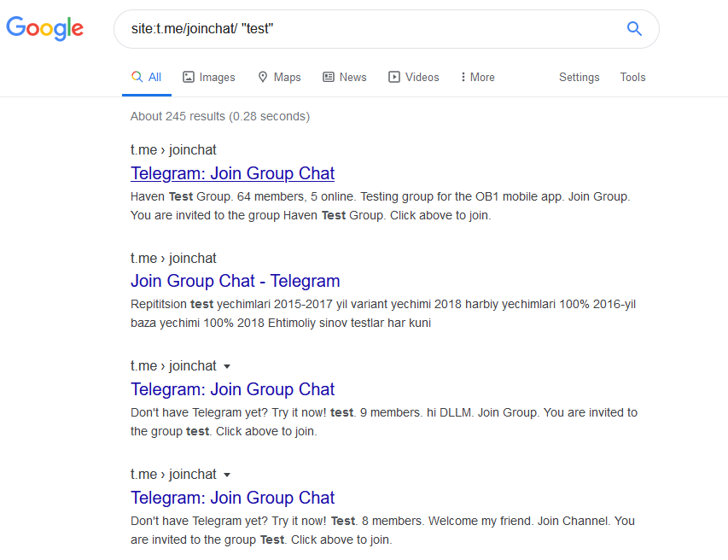Switch to the Images tab
Screen dimensions: 728x560
click(x=209, y=78)
